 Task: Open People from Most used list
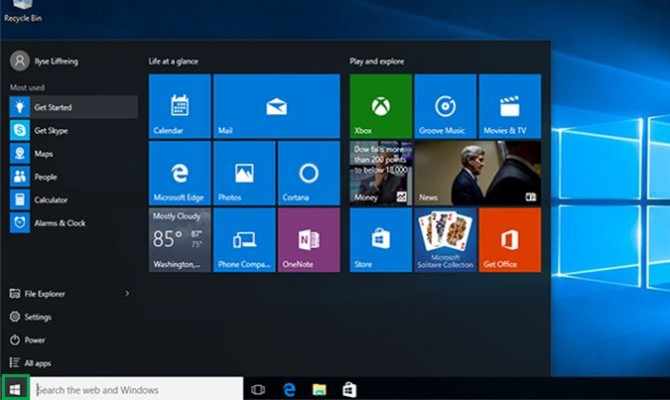click(73, 176)
